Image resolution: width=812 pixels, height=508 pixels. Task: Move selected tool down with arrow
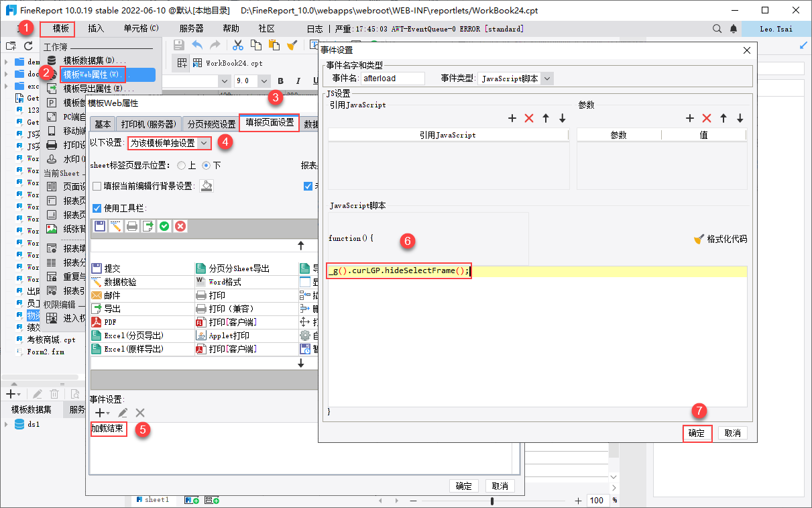tap(301, 363)
